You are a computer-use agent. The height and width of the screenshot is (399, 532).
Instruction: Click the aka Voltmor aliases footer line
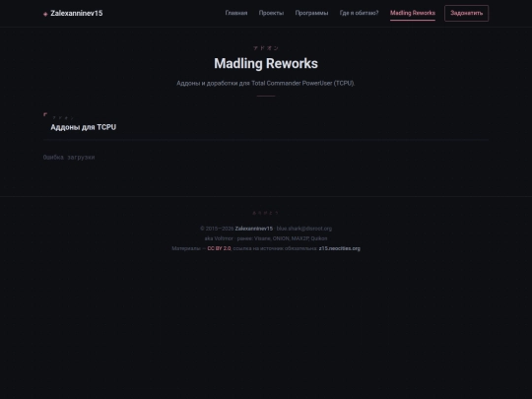pyautogui.click(x=266, y=238)
